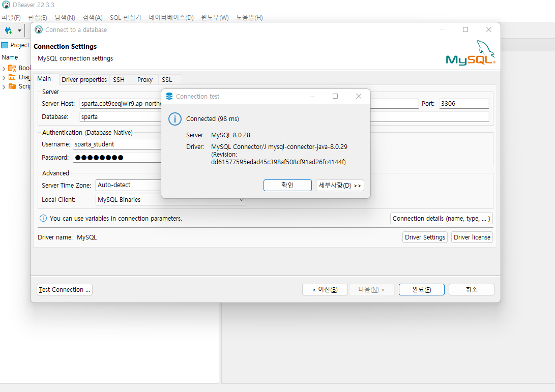Click the Test Connection button
The image size is (555, 392).
coord(65,290)
